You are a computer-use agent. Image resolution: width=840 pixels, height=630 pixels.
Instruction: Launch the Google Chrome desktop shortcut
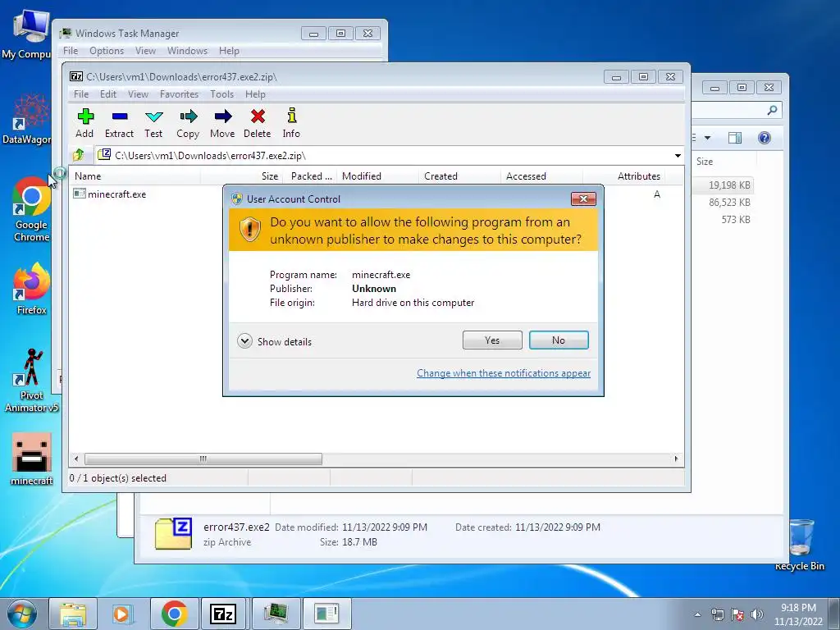pos(31,210)
